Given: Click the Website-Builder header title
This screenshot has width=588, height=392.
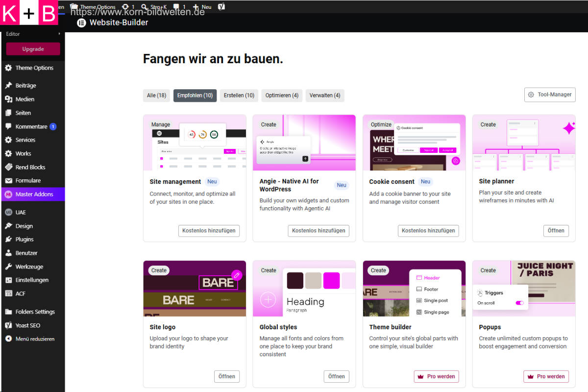Looking at the screenshot, I should point(119,23).
